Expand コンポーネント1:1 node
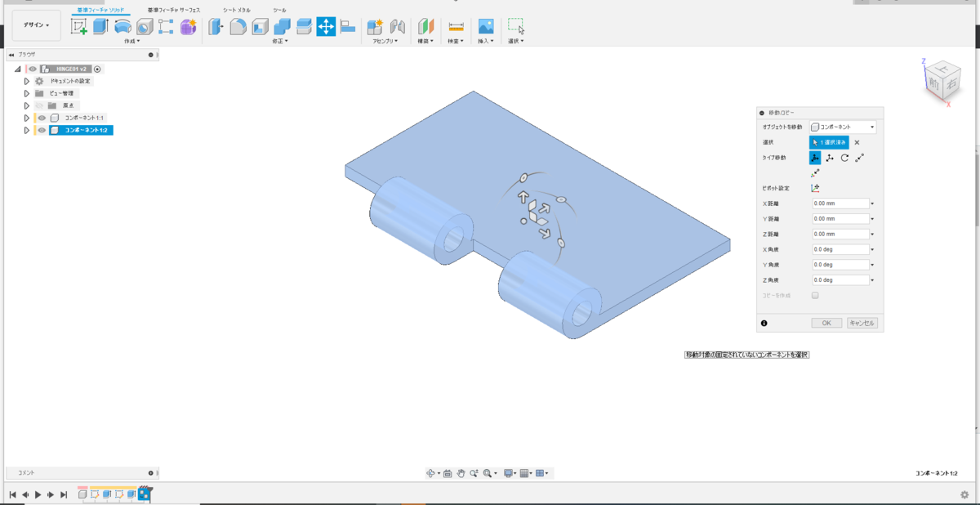This screenshot has width=980, height=505. (x=27, y=118)
